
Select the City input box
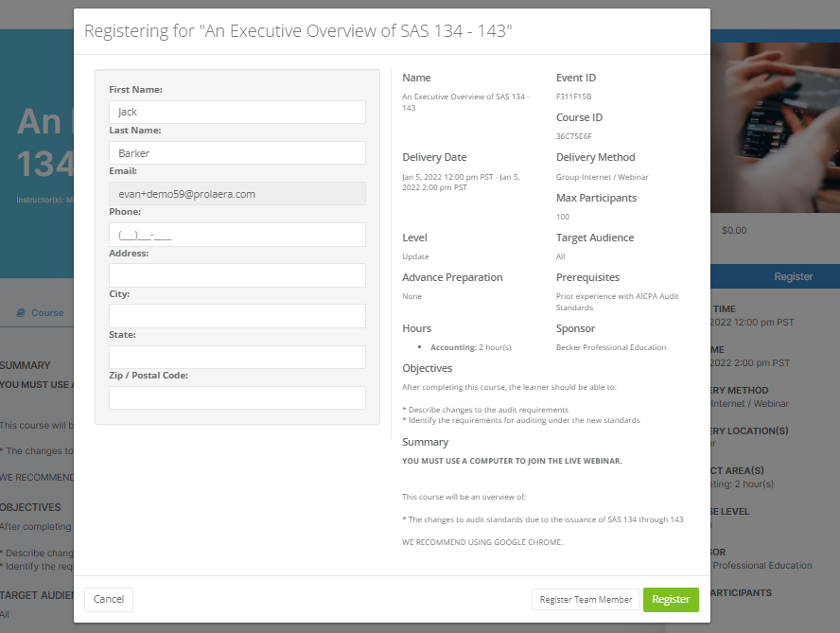click(237, 316)
